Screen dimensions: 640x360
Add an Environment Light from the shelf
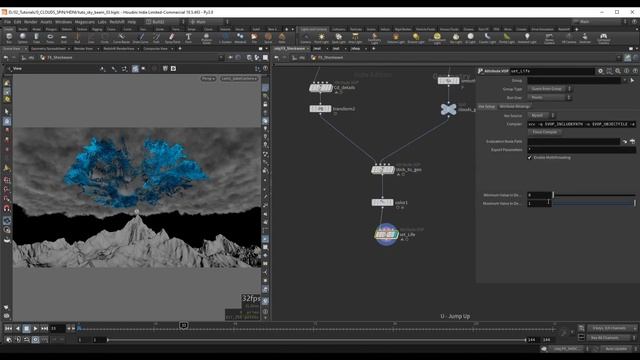(437, 38)
